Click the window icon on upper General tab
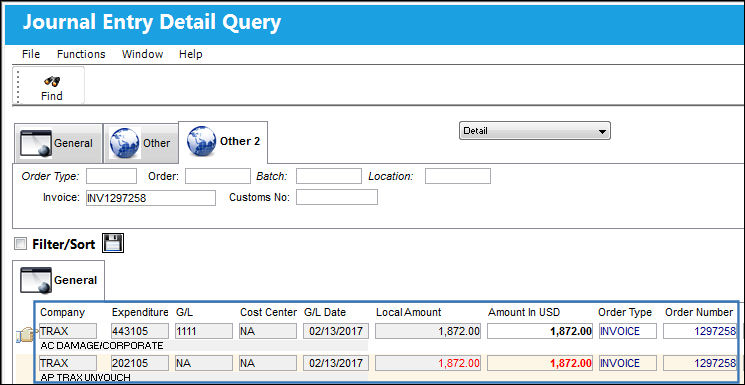The width and height of the screenshot is (745, 385). pyautogui.click(x=36, y=143)
